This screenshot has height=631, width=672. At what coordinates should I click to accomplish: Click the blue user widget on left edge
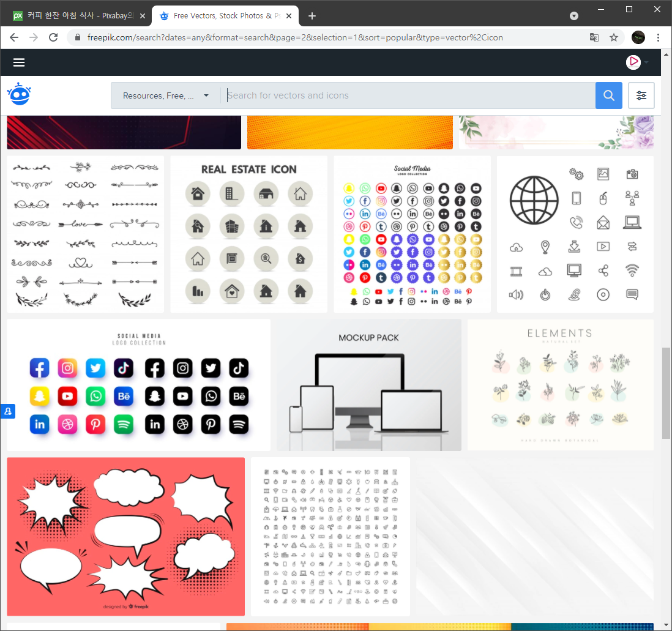[8, 411]
